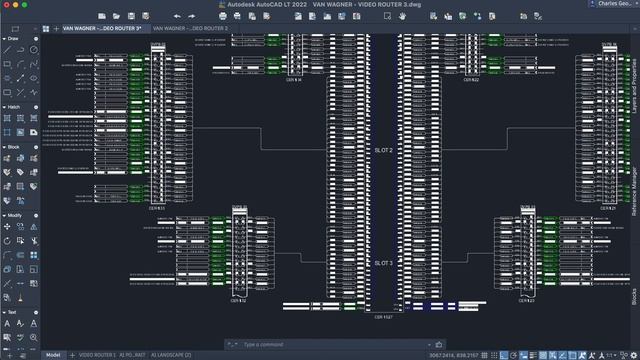640x360 pixels.
Task: Switch to VAN WAGNER VIDEO ROUTER 2 tab
Action: pos(190,29)
